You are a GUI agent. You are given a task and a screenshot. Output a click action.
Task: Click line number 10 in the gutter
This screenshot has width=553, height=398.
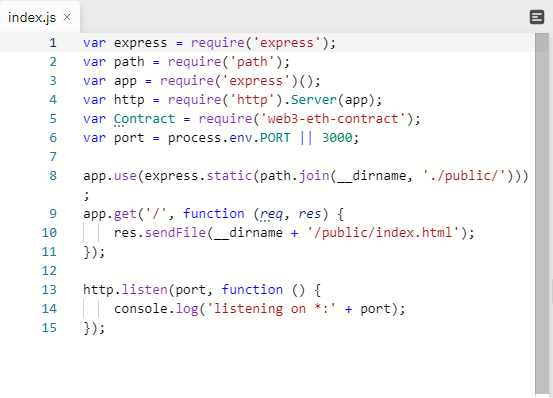point(49,233)
